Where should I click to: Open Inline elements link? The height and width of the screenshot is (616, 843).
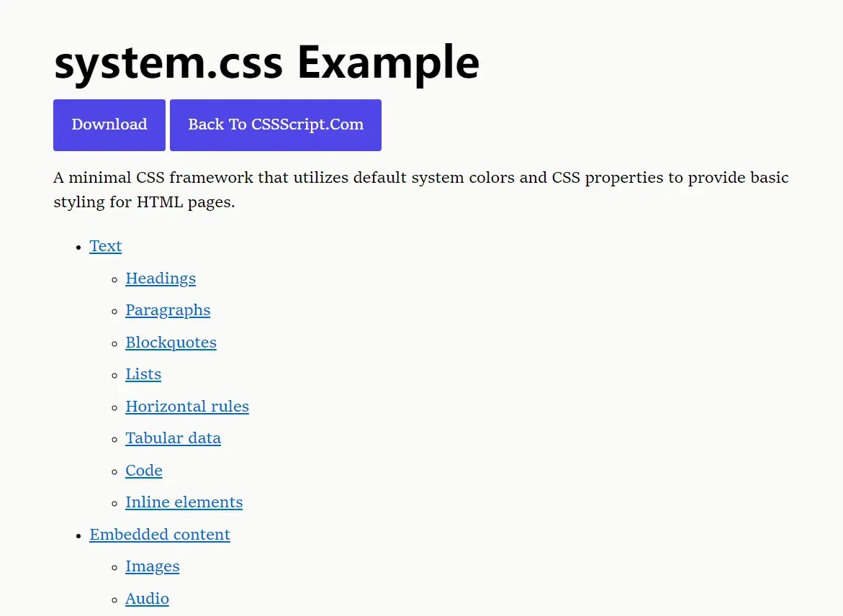[x=184, y=502]
